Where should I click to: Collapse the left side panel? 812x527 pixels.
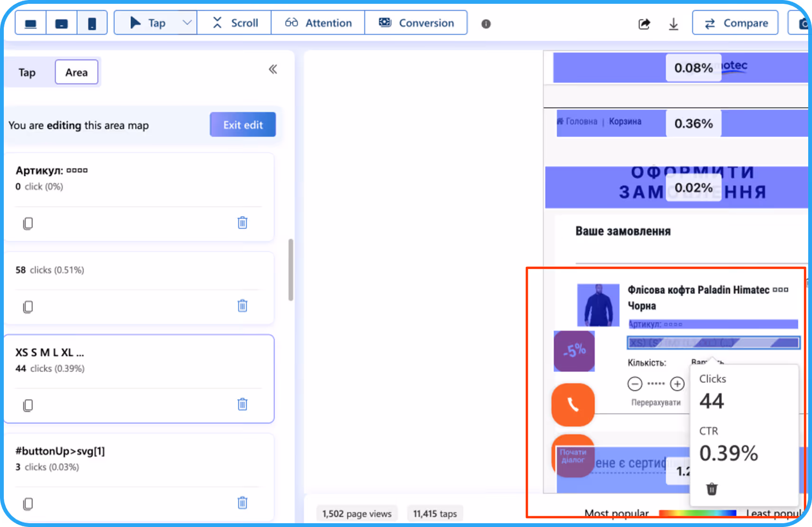pyautogui.click(x=273, y=70)
